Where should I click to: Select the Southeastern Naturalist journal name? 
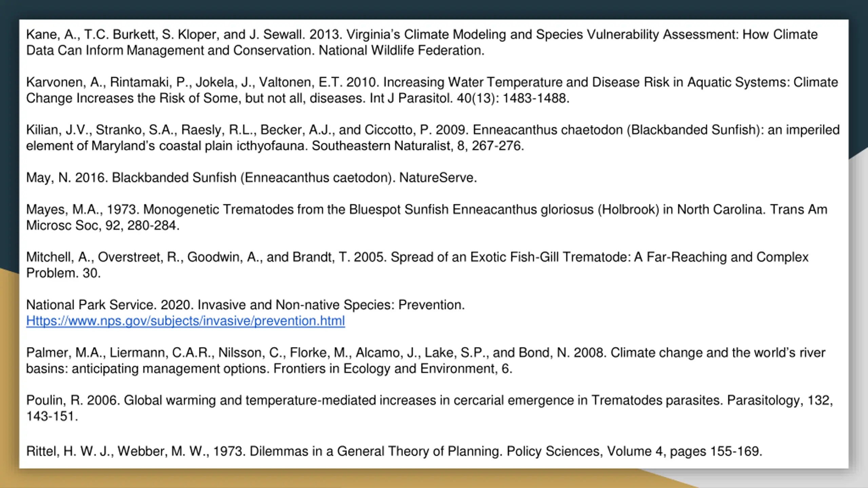pos(382,146)
